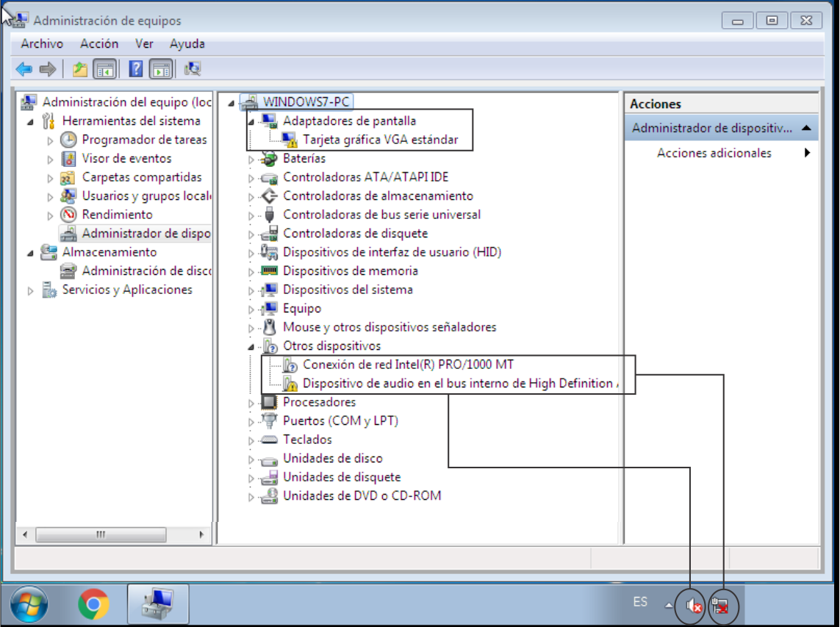Open the Acción menu
Screen dimensions: 840x627
click(99, 43)
